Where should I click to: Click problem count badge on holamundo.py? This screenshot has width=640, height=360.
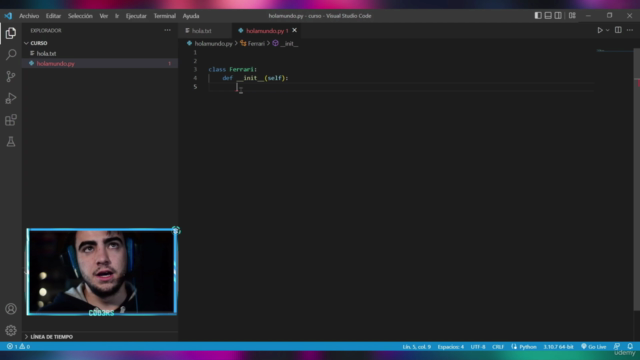(x=169, y=64)
